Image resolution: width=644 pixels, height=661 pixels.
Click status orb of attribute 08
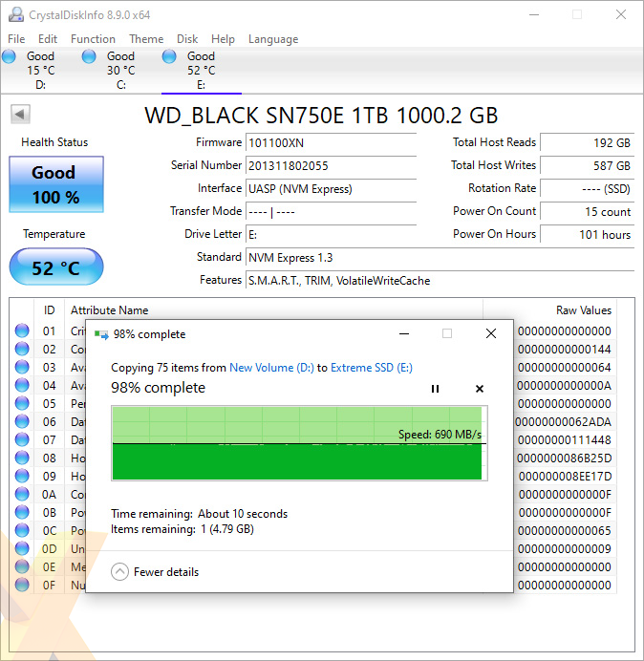tap(22, 458)
